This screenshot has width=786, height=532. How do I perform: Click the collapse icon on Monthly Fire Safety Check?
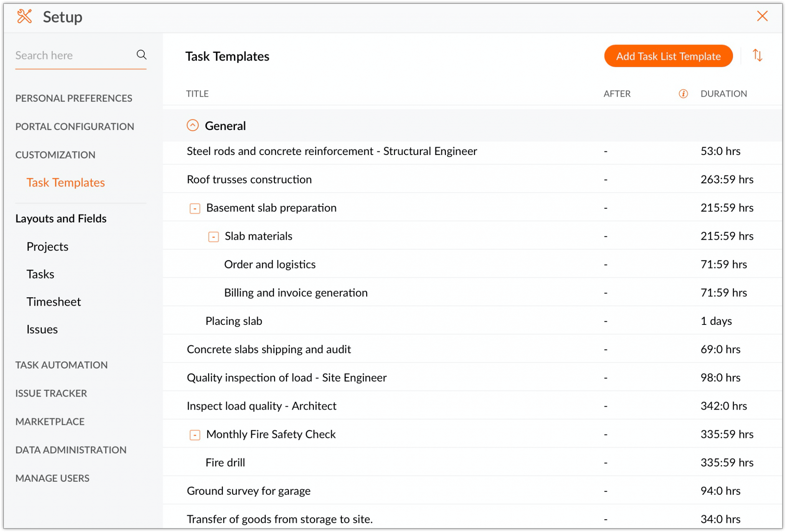pyautogui.click(x=195, y=435)
